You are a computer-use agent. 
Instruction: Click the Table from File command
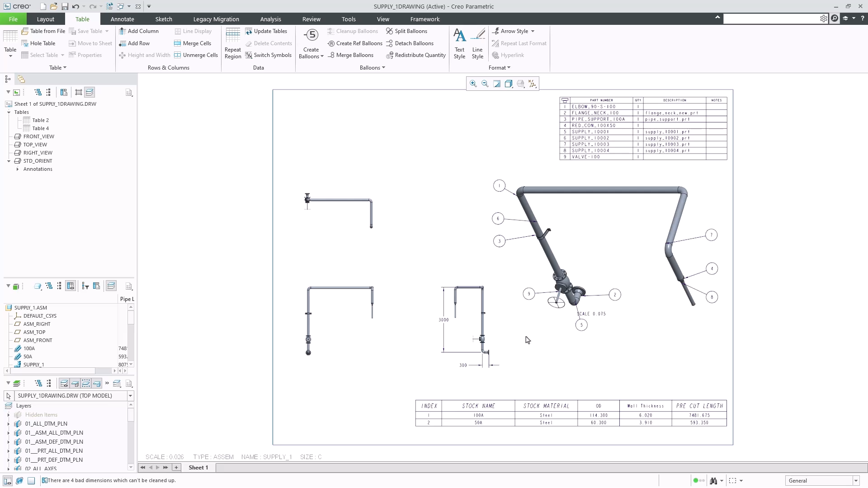tap(43, 31)
